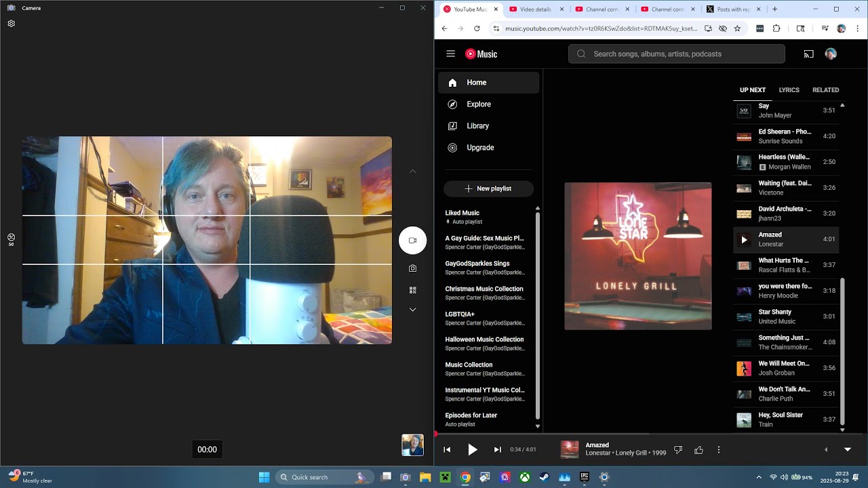Screen dimensions: 868x488
Task: Open the Windows Start menu
Action: pyautogui.click(x=264, y=477)
